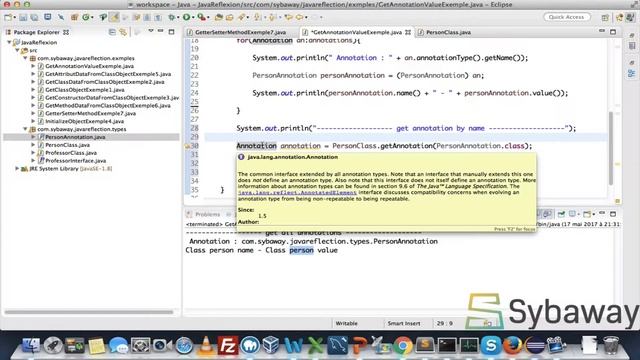Open the PersonClass.java editor tab
Image resolution: width=640 pixels, height=360 pixels.
coord(448,32)
